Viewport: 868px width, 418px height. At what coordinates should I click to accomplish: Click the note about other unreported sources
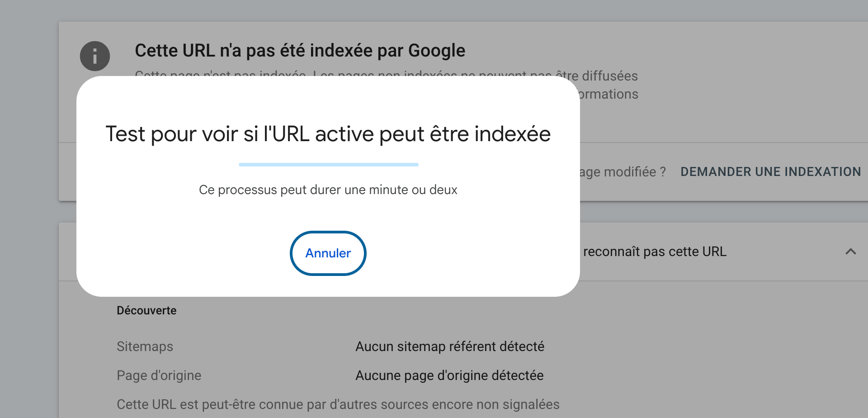tap(338, 404)
